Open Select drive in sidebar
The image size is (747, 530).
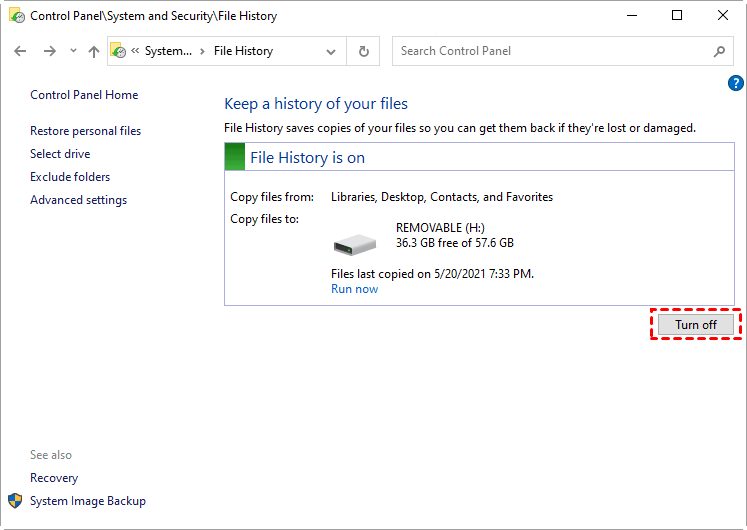[x=60, y=154]
